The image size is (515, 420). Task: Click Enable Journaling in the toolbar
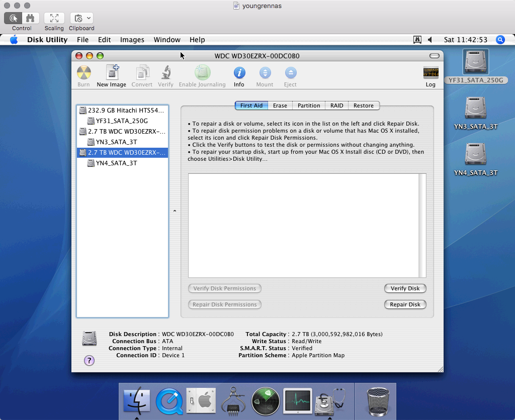coord(202,76)
